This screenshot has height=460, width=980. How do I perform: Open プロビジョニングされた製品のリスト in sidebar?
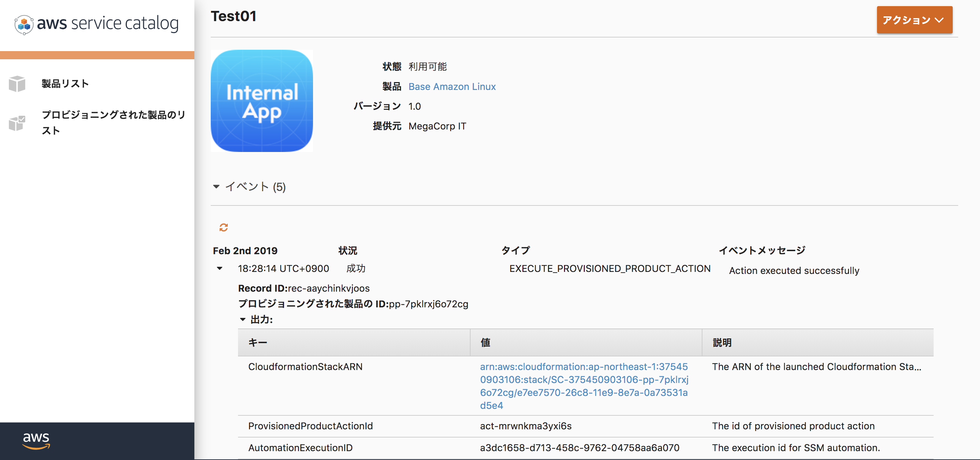coord(113,122)
